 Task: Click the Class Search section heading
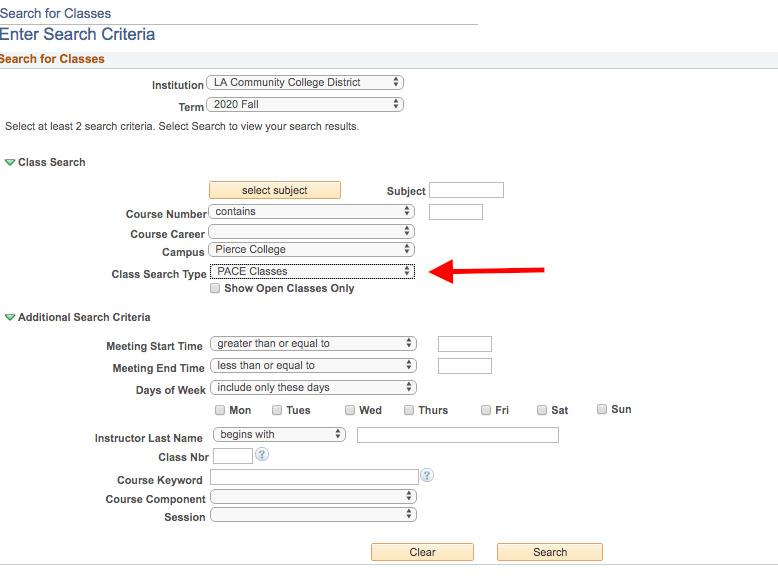click(x=52, y=162)
